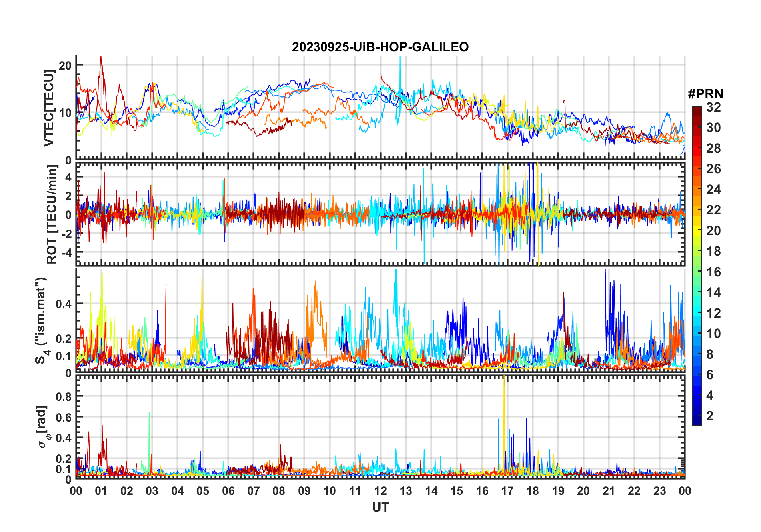
Task: Click colorbar tick label "32"
Action: click(x=713, y=107)
